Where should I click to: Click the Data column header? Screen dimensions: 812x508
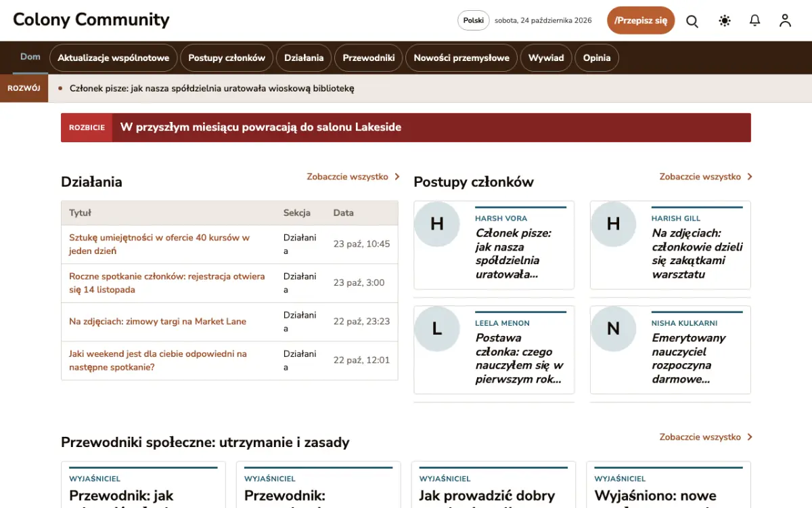[344, 213]
